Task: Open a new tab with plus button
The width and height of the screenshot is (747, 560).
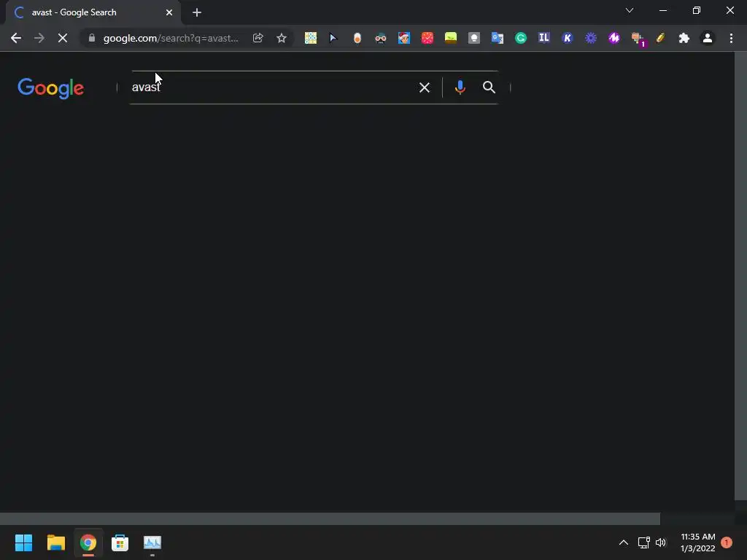Action: 197,12
